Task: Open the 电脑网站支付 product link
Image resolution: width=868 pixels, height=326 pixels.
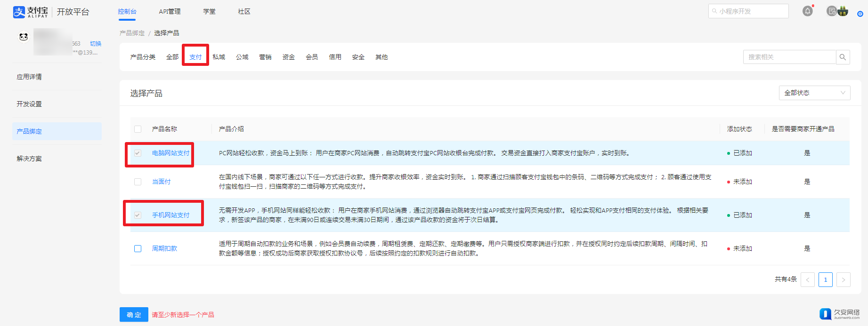Action: point(170,153)
